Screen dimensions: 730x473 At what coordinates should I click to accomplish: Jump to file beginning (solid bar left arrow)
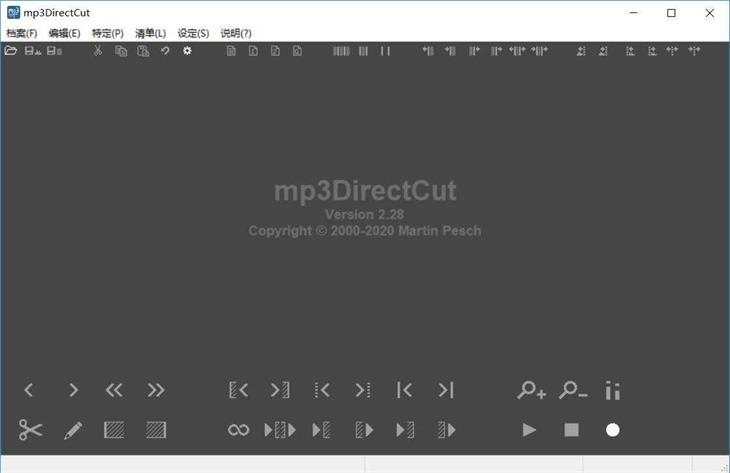tap(404, 390)
